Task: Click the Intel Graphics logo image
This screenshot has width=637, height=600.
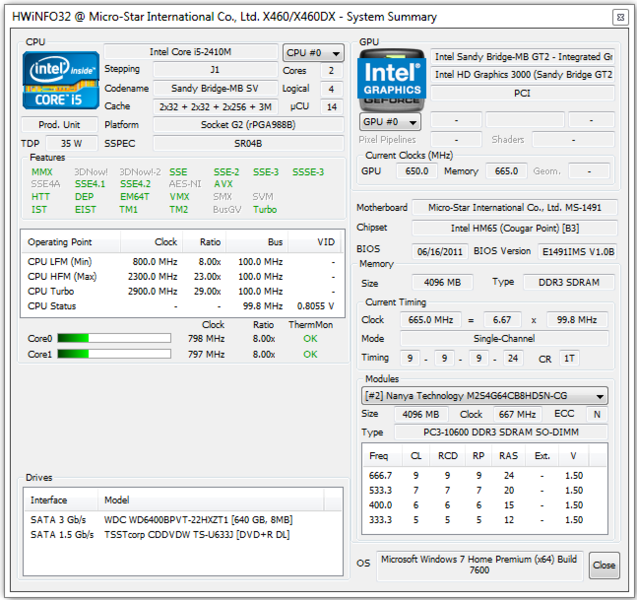Action: click(392, 80)
